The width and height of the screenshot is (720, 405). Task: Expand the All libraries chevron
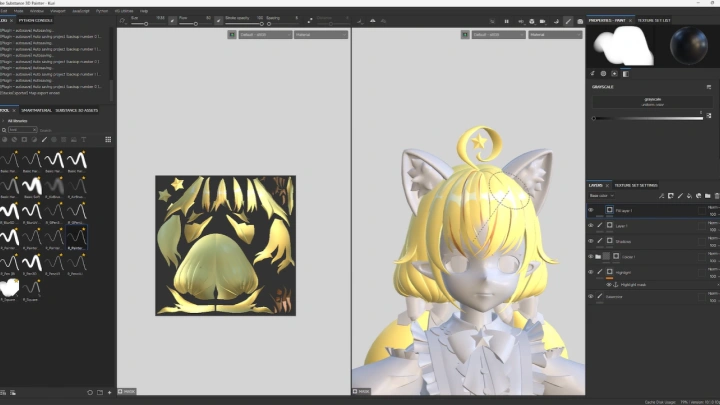[x=3, y=121]
